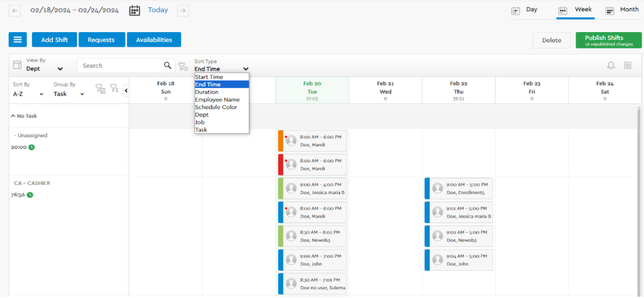
Task: Open the Availabilities button
Action: click(x=154, y=40)
